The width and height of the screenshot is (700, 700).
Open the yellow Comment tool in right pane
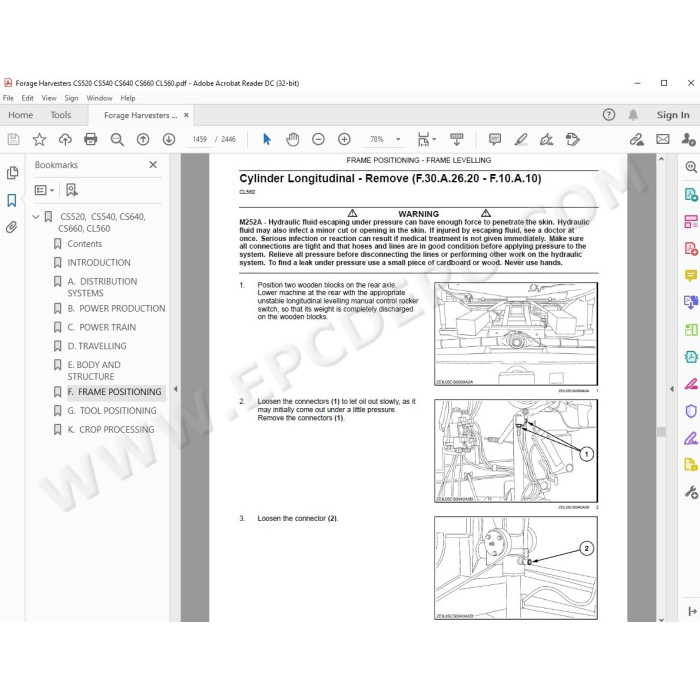coord(691,275)
